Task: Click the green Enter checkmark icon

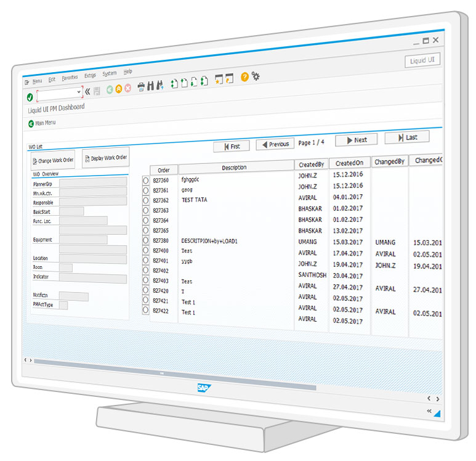Action: [x=30, y=97]
